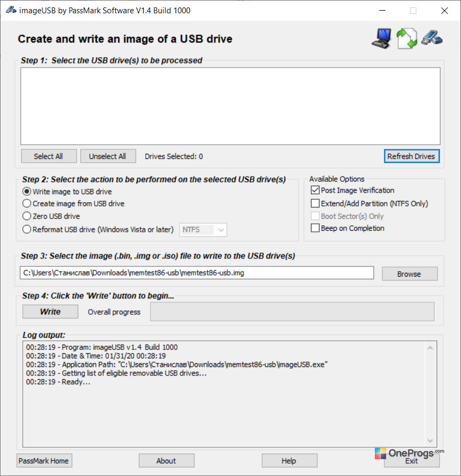Click the 'Drives Selected: 0' label
The width and height of the screenshot is (461, 476).
tap(173, 156)
